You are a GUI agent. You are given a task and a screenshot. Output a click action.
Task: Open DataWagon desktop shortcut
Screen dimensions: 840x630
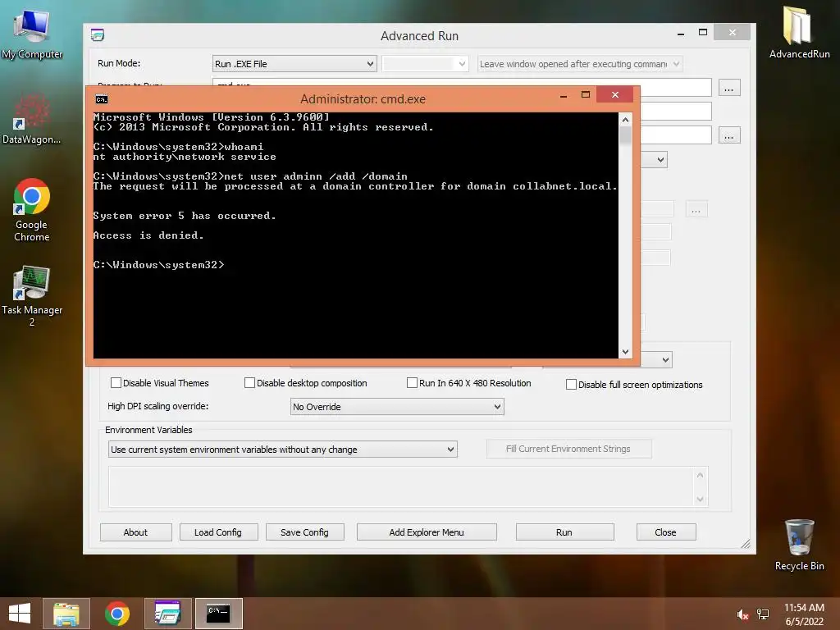[32, 119]
